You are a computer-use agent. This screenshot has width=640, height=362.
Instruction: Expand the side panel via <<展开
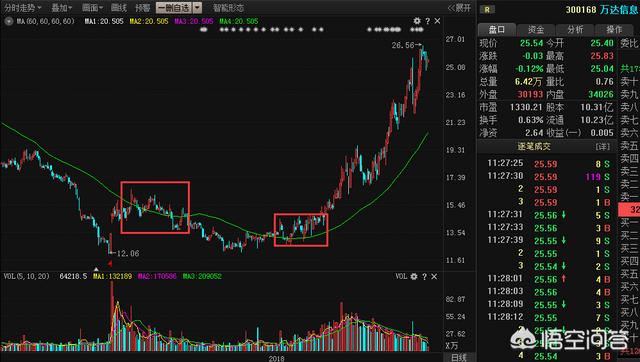pos(459,8)
